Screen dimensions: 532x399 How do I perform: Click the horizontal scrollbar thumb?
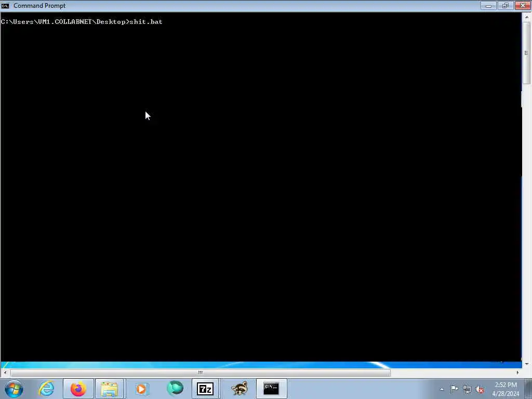point(201,372)
